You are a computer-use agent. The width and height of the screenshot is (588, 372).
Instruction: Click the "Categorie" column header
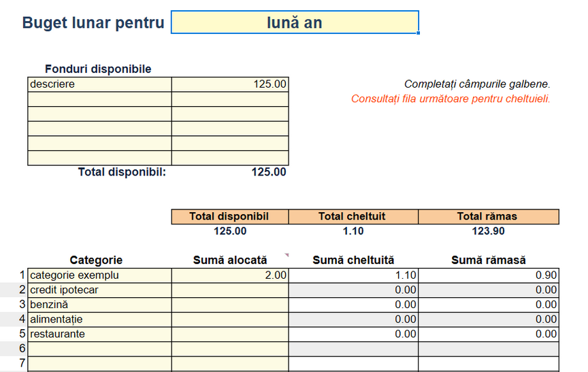tap(96, 260)
